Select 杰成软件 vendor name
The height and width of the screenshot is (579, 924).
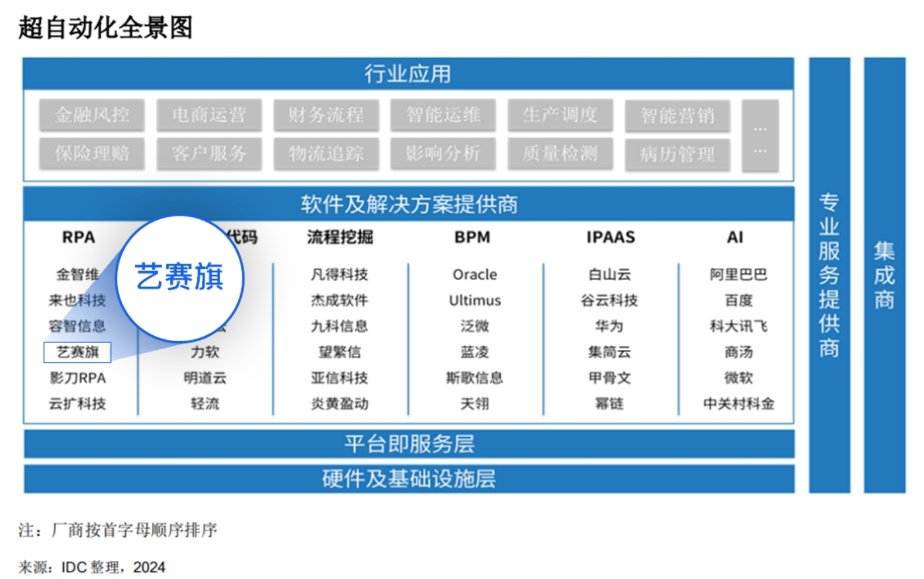[x=340, y=300]
